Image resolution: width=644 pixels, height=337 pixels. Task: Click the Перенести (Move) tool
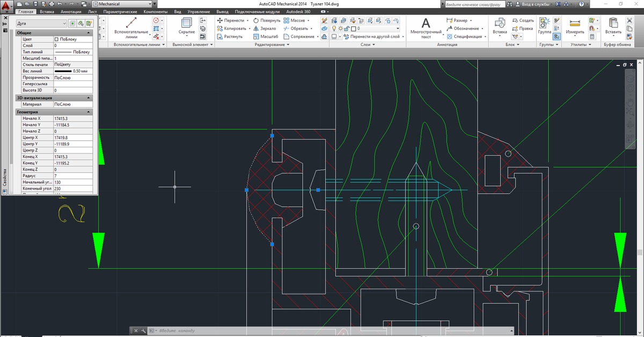tap(231, 20)
